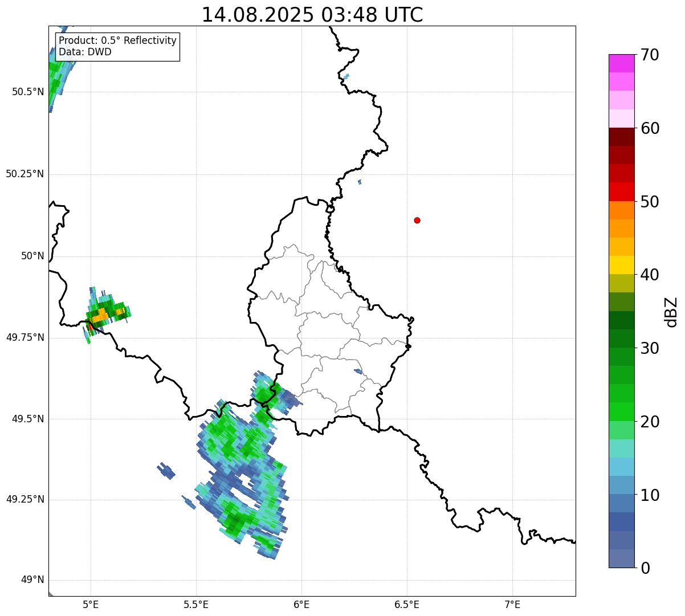Click the title "14.08.2025 03:48 UTC"
This screenshot has height=616, width=685.
click(312, 15)
